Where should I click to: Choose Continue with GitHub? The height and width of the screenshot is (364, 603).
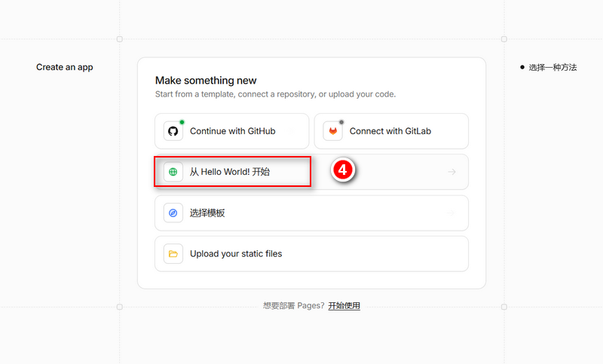232,131
